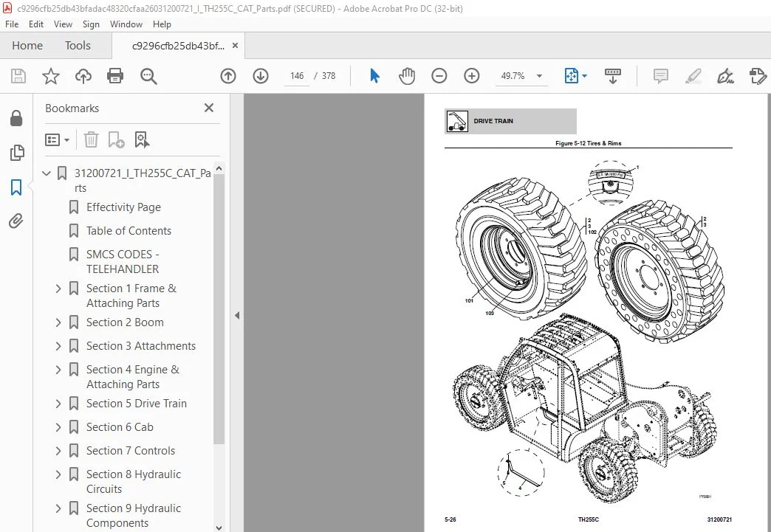Viewport: 771px width, 532px height.
Task: Collapse the 31200721_I_TH255C_CAT_Parts bookmark
Action: point(47,173)
